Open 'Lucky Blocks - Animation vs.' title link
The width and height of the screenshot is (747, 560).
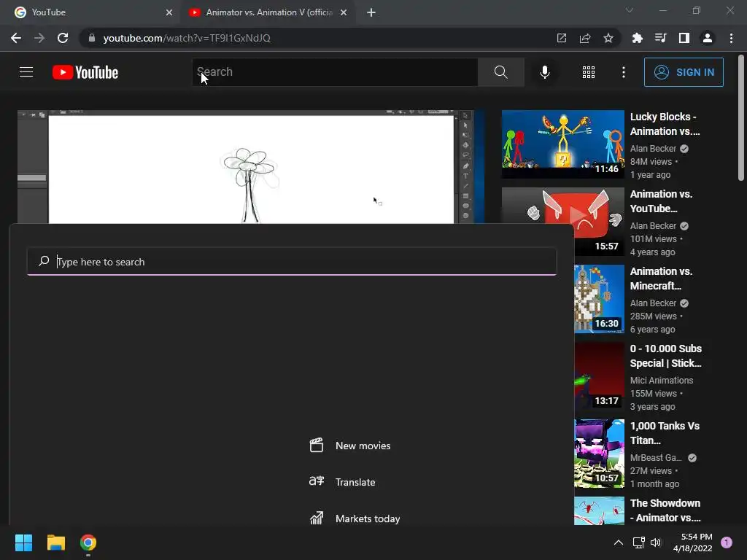point(665,124)
